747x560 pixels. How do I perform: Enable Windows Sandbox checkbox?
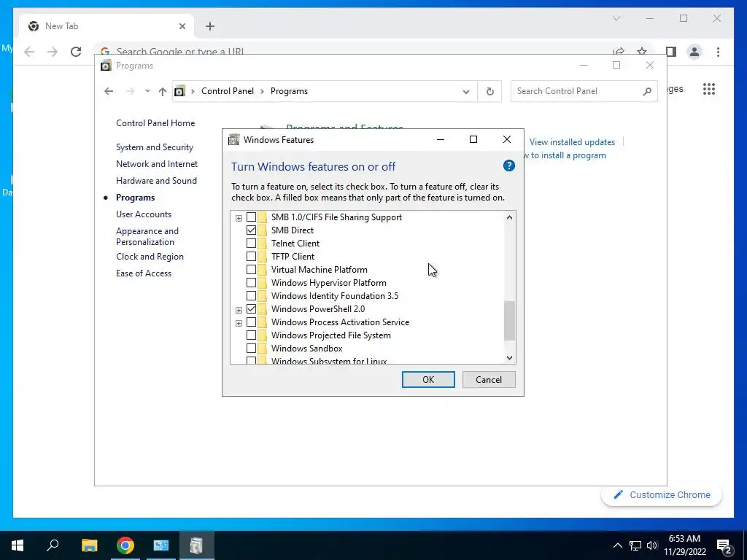(x=251, y=349)
